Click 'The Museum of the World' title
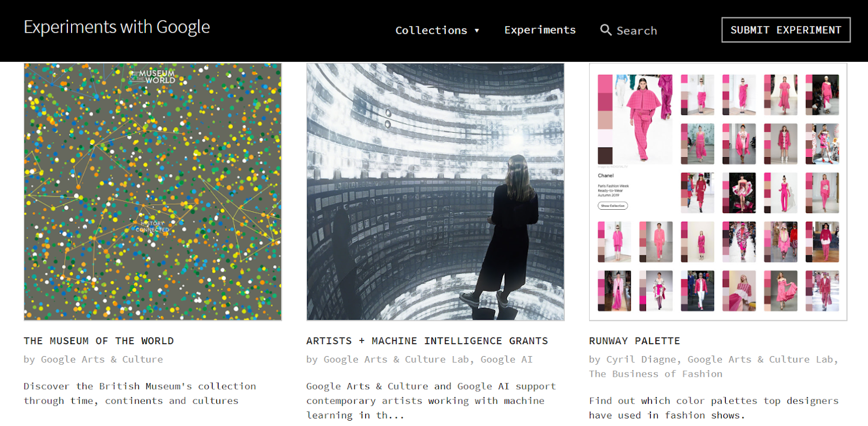Image resolution: width=868 pixels, height=426 pixels. (x=99, y=341)
